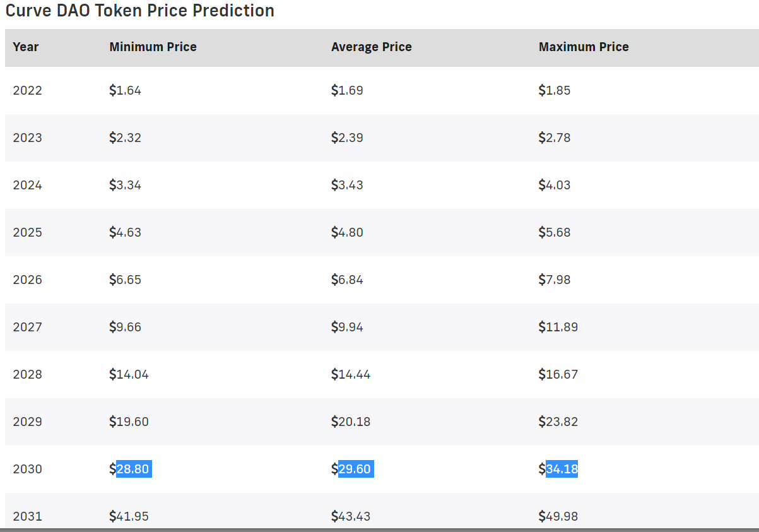Click the highlighted 2030 minimum price 28.80
Viewport: 759px width, 532px height.
coord(134,469)
